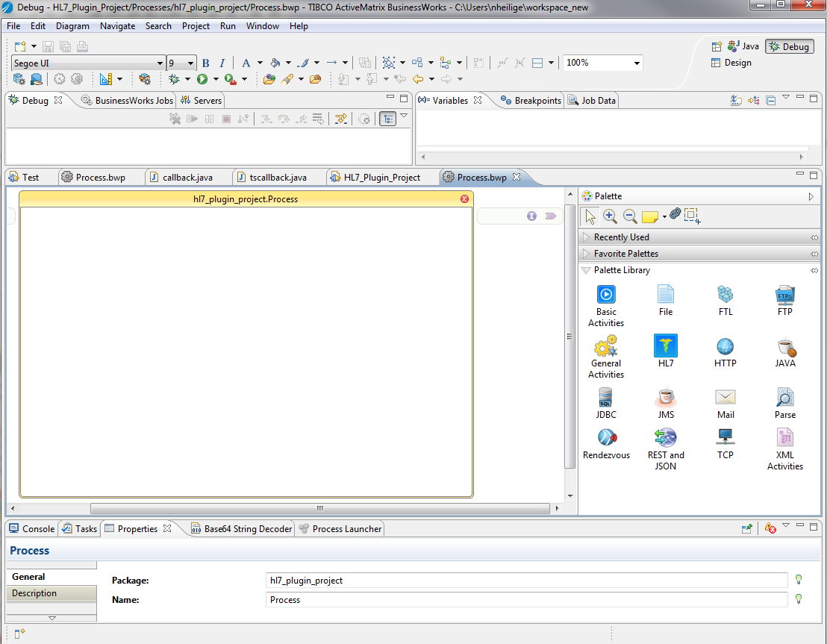
Task: Toggle Italic font style
Action: pos(222,63)
